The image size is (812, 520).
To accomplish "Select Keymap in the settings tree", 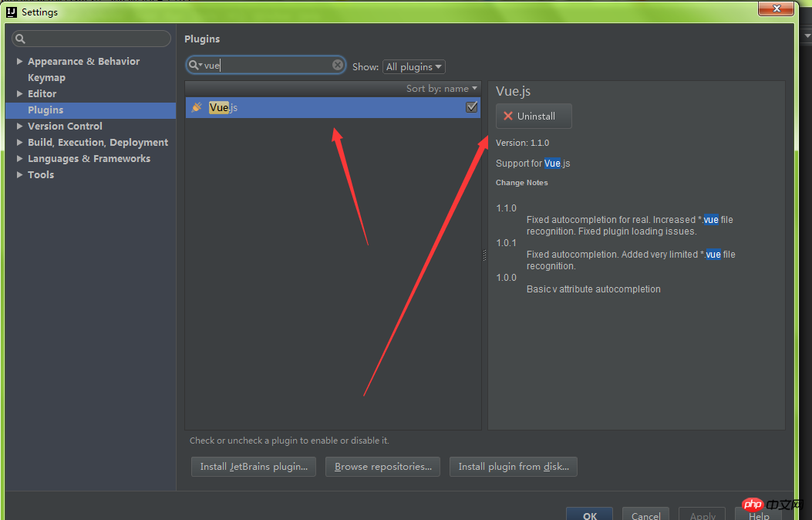I will pyautogui.click(x=46, y=78).
